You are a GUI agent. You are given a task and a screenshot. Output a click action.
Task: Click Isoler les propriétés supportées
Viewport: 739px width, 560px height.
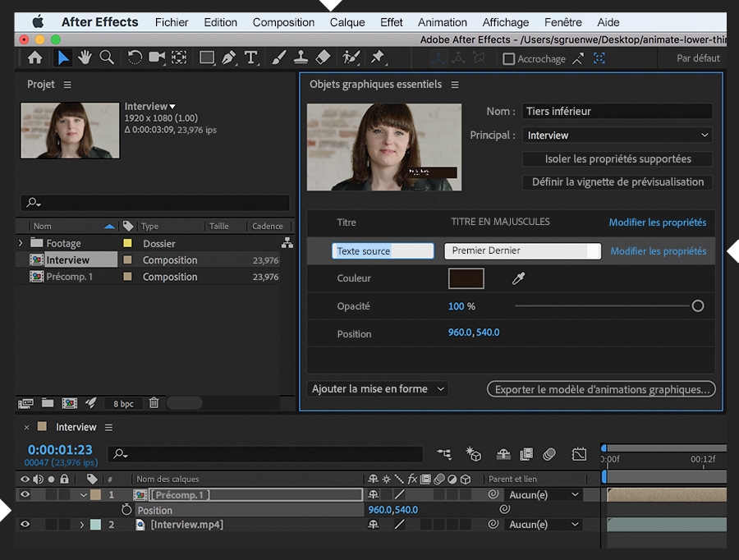point(617,158)
